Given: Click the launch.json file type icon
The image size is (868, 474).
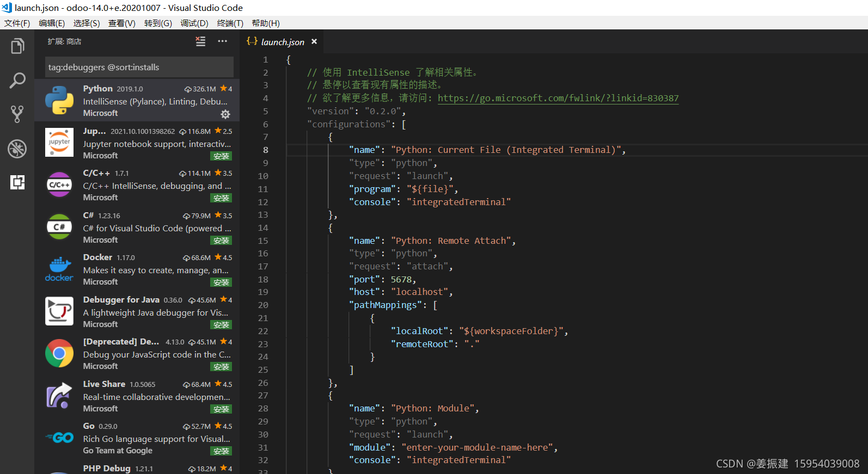Looking at the screenshot, I should pos(252,41).
